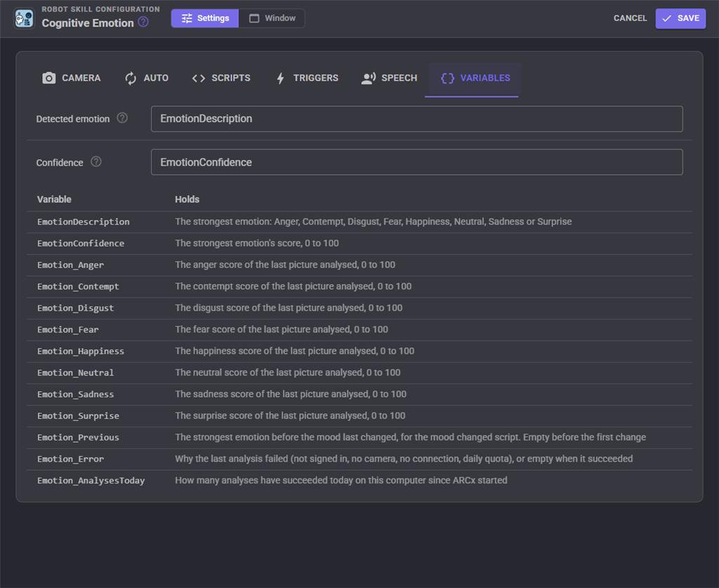This screenshot has width=719, height=588.
Task: Click the Emotion_Disgust variable name
Action: tap(76, 308)
